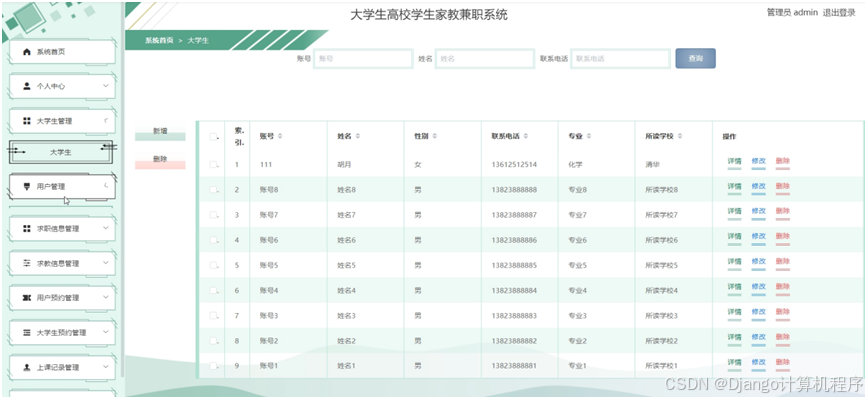Sort by 联系电话 column arrows
Screen dimensions: 867x399
[x=525, y=136]
